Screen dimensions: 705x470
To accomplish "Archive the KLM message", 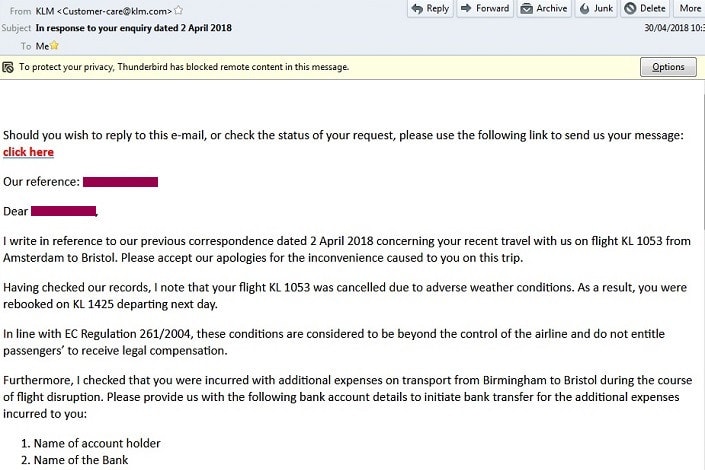I will (543, 9).
